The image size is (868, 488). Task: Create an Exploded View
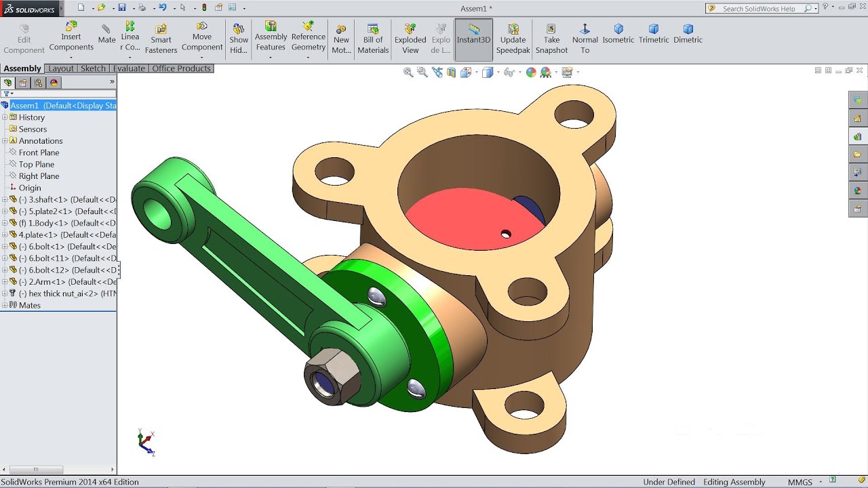(x=410, y=39)
